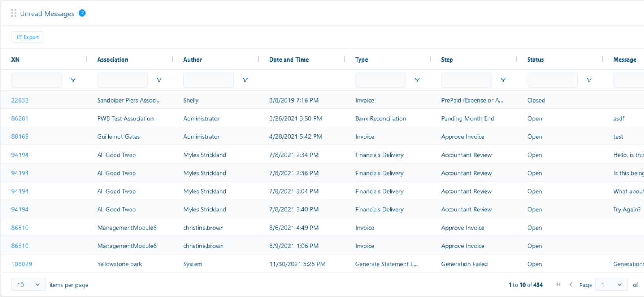Open the Association column filter funnel
Screen dimensions: 644x297
point(159,80)
